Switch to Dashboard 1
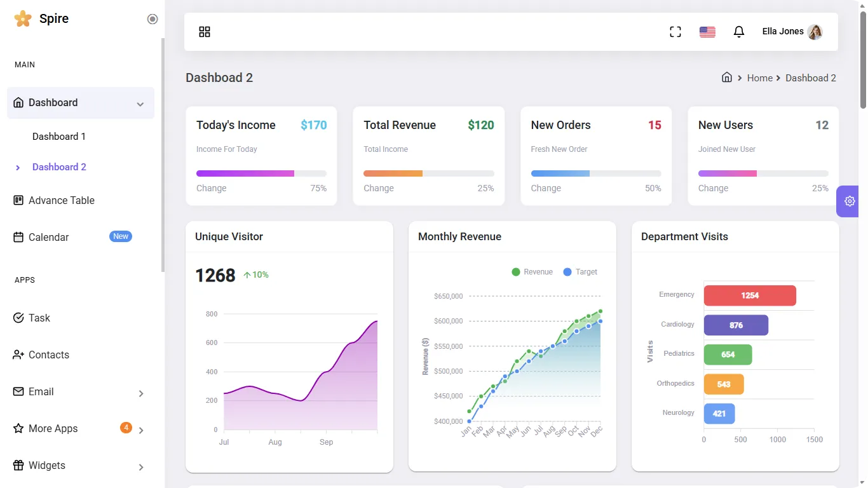868x488 pixels. pos(58,136)
